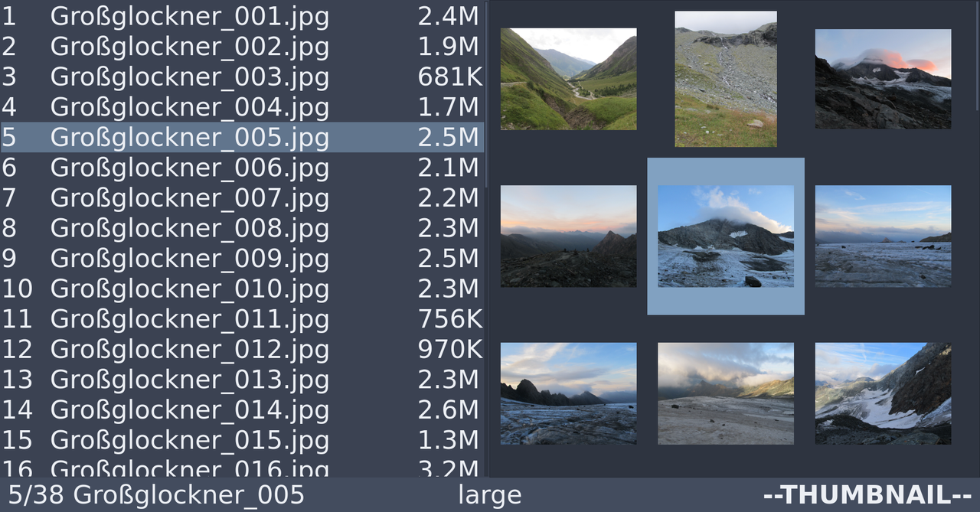The width and height of the screenshot is (980, 512).
Task: Click the library list vertical scrollbar
Action: tap(486, 94)
